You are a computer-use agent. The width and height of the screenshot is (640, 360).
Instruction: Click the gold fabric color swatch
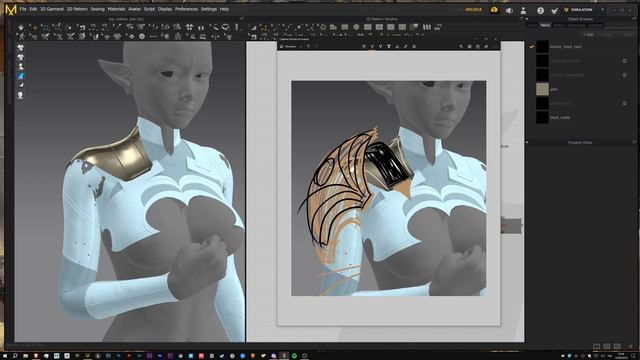click(x=542, y=89)
